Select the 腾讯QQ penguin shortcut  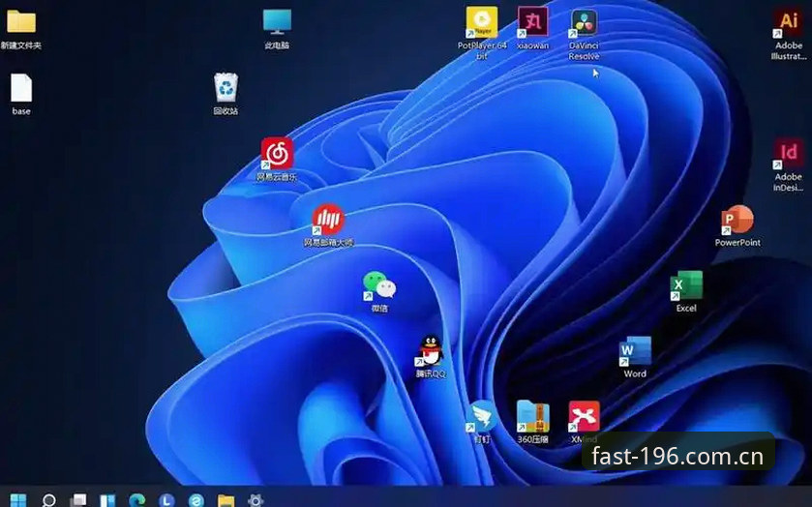click(x=431, y=350)
